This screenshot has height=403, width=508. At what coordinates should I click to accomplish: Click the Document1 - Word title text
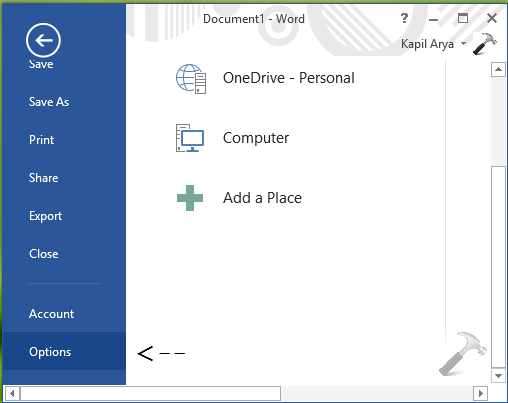(254, 19)
